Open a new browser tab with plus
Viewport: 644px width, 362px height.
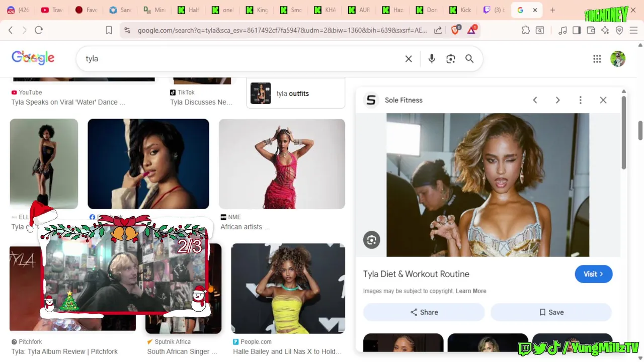[552, 10]
